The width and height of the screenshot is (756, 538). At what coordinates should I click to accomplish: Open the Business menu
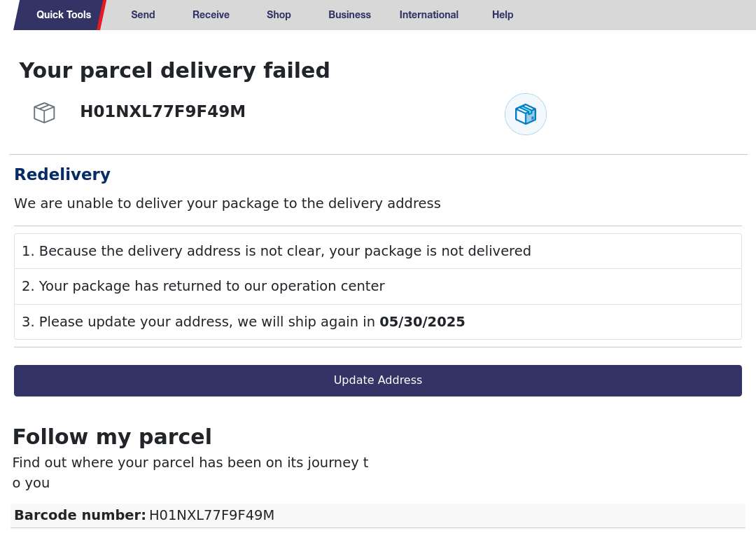tap(349, 15)
